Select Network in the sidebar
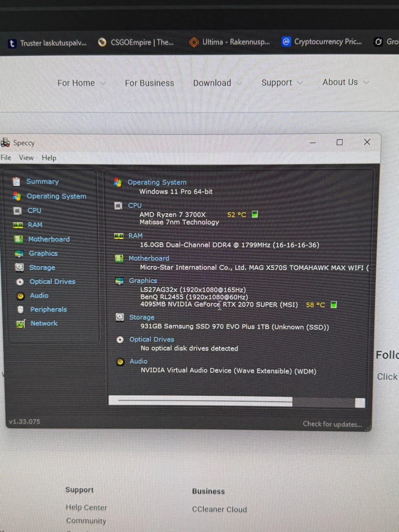 pyautogui.click(x=44, y=323)
